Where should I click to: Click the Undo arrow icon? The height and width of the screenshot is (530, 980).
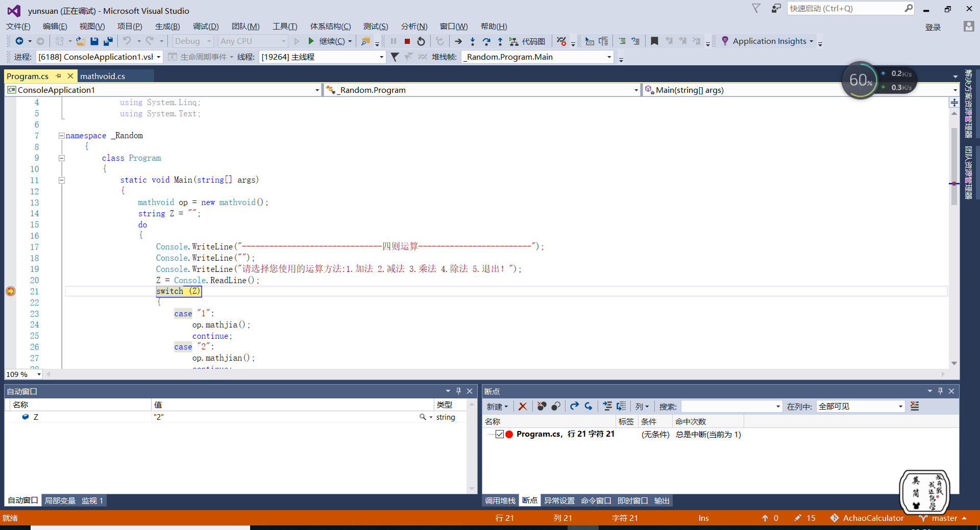click(x=127, y=41)
